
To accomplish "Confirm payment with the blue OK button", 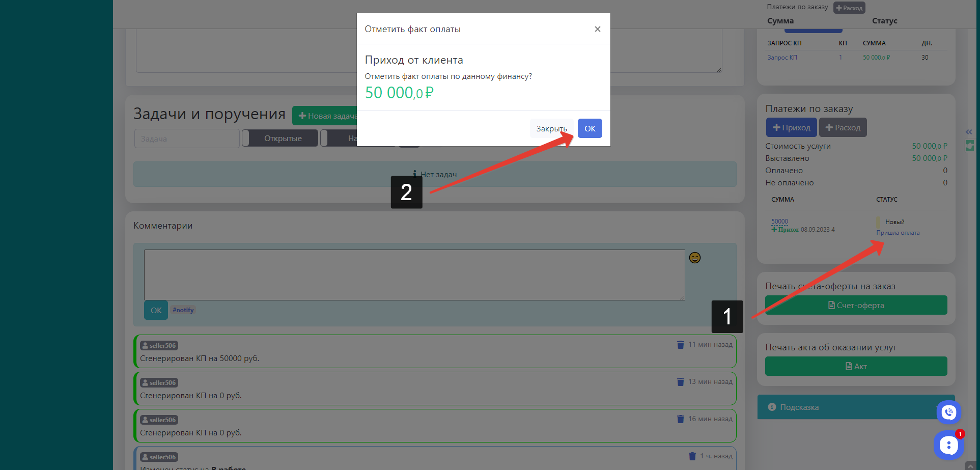I will click(590, 128).
